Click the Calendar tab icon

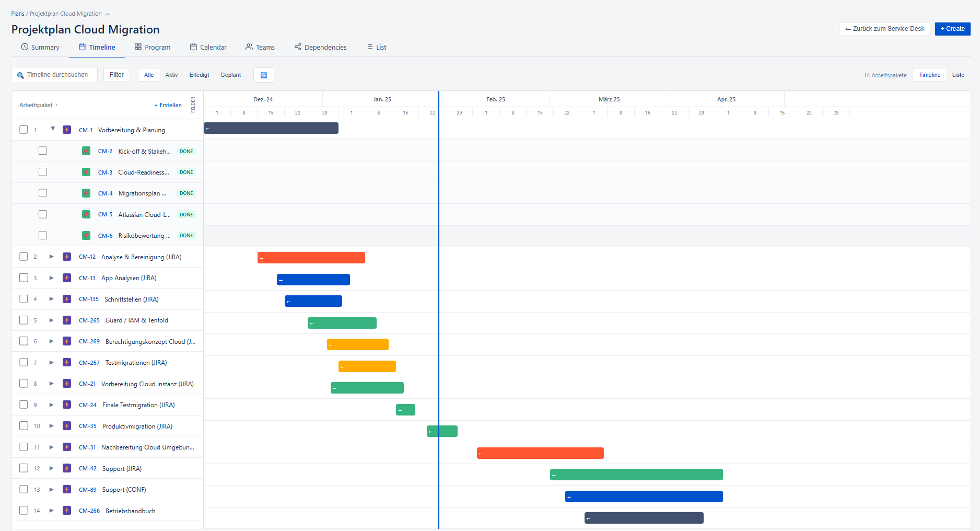tap(193, 47)
